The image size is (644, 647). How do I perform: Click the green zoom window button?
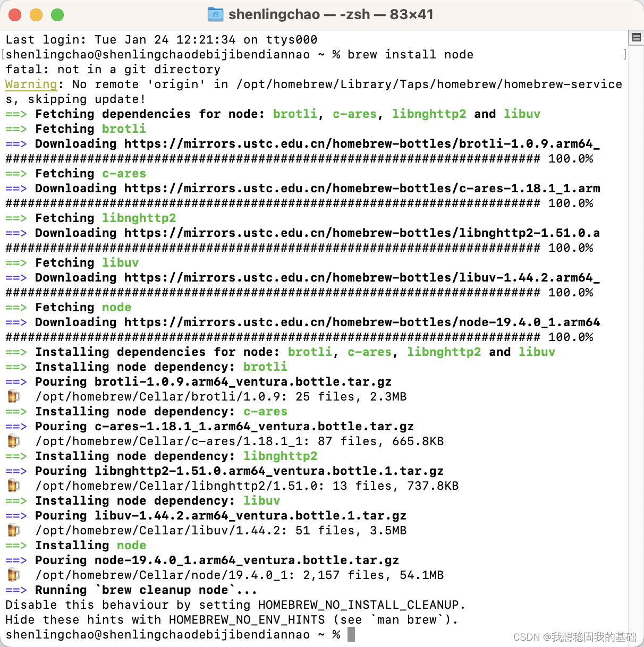(57, 15)
